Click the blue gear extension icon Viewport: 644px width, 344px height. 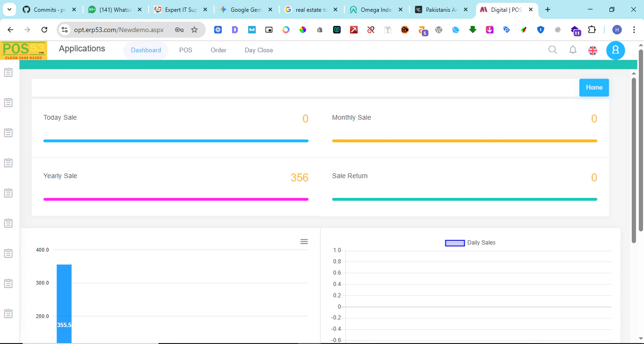(x=218, y=30)
